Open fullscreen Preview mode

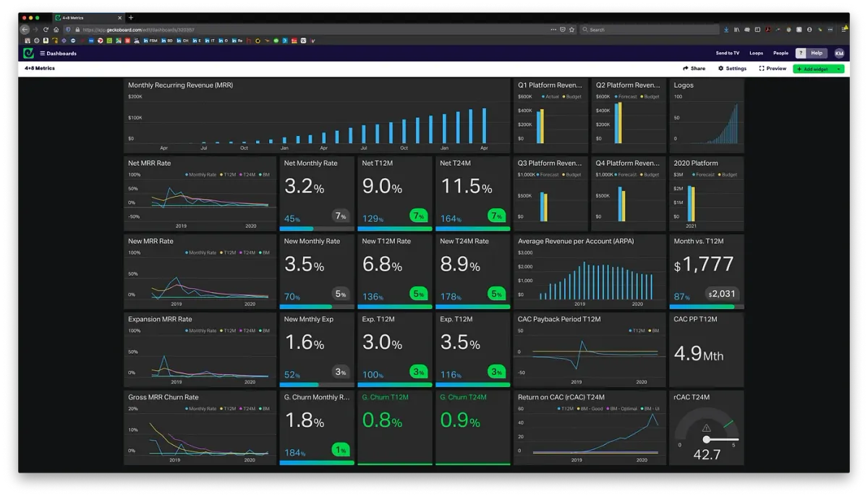click(773, 69)
